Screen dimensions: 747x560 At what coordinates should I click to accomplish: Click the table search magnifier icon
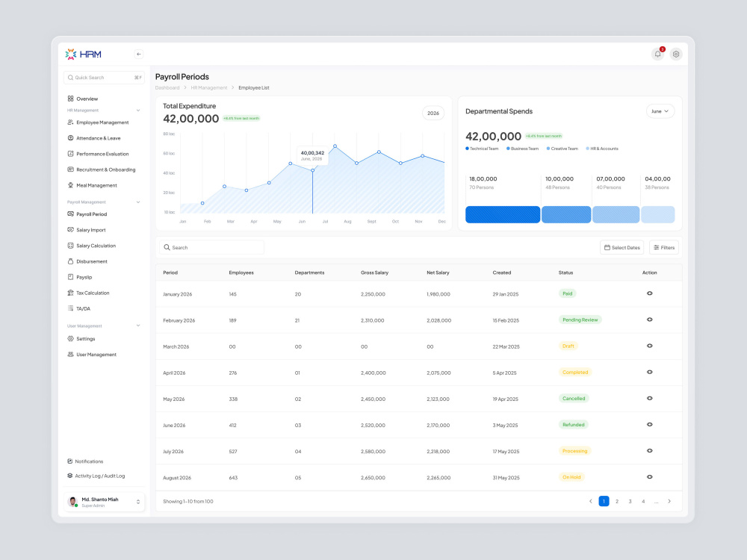click(x=167, y=248)
